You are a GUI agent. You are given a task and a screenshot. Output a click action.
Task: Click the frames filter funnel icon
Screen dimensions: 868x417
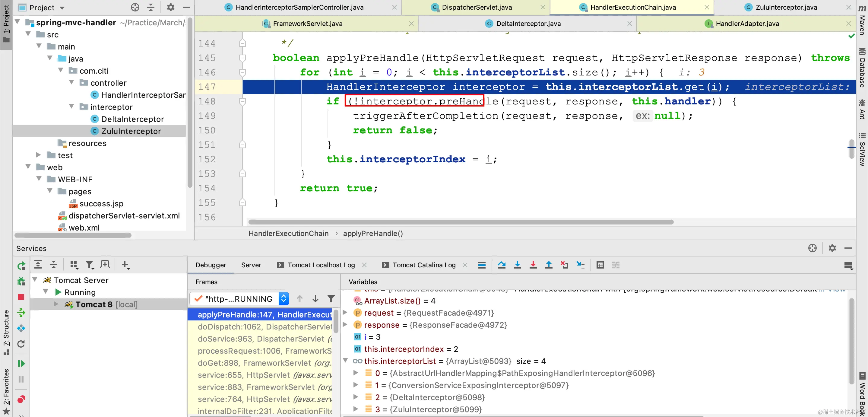tap(331, 299)
